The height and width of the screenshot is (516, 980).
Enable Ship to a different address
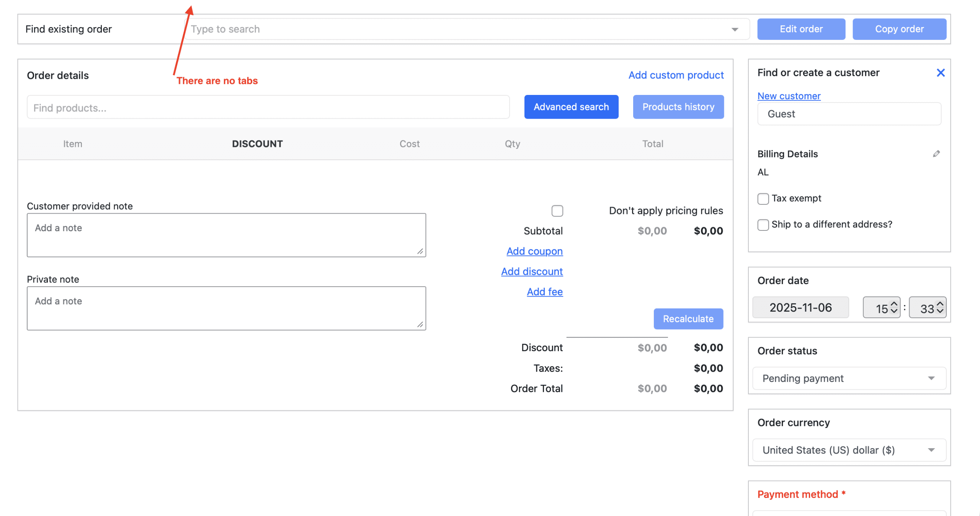point(763,225)
